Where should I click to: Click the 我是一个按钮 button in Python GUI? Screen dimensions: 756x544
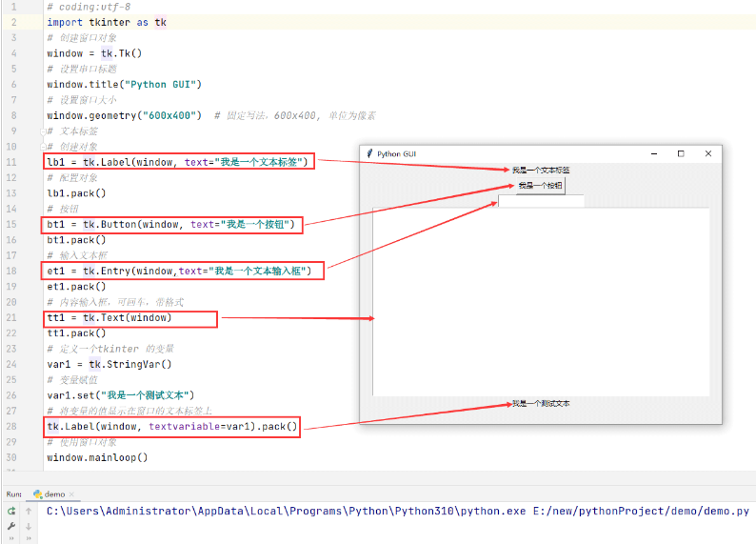click(541, 186)
